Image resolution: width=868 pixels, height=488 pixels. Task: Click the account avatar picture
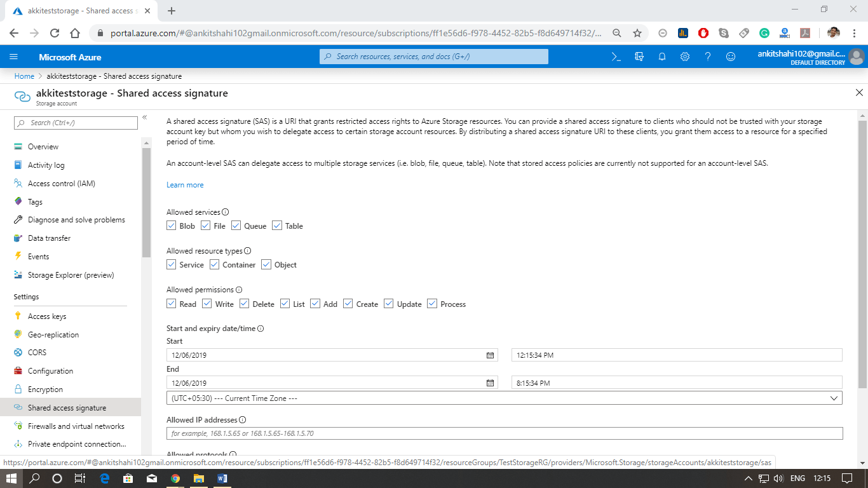coord(857,57)
